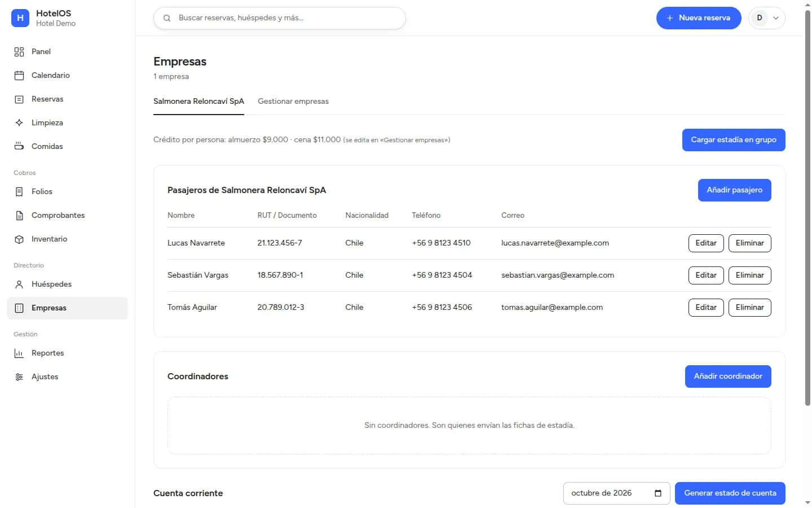
Task: Click the Limpieza sparkle icon
Action: (x=19, y=123)
